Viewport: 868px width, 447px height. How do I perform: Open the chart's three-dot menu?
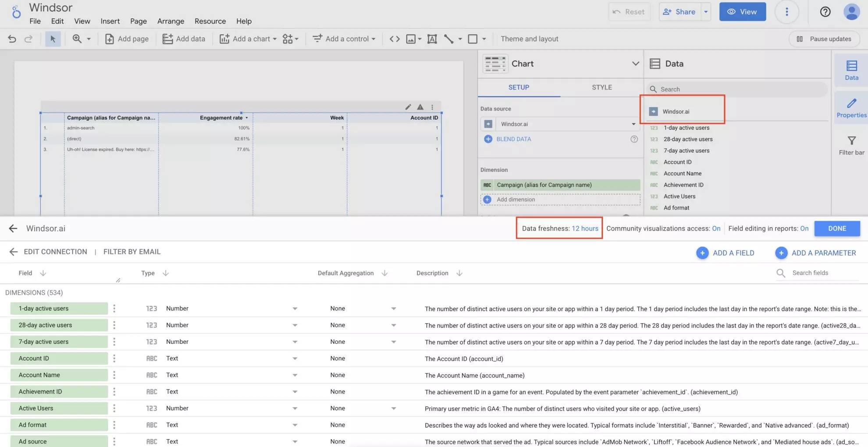point(432,107)
